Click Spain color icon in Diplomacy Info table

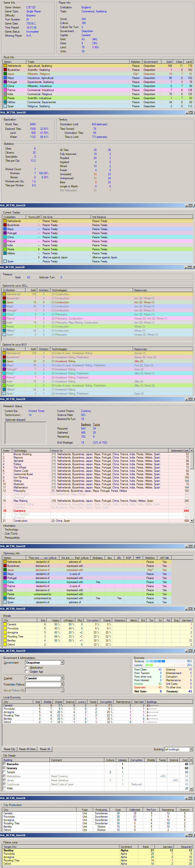click(5, 603)
